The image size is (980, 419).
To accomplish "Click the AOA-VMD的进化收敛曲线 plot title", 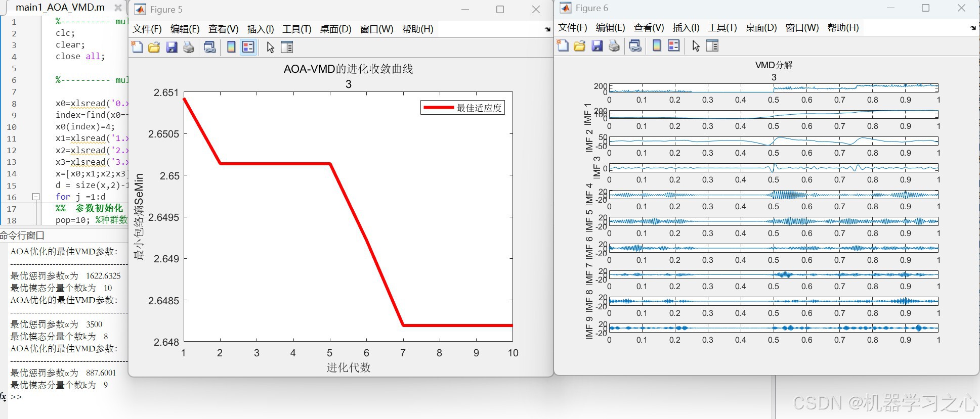I will (x=348, y=69).
